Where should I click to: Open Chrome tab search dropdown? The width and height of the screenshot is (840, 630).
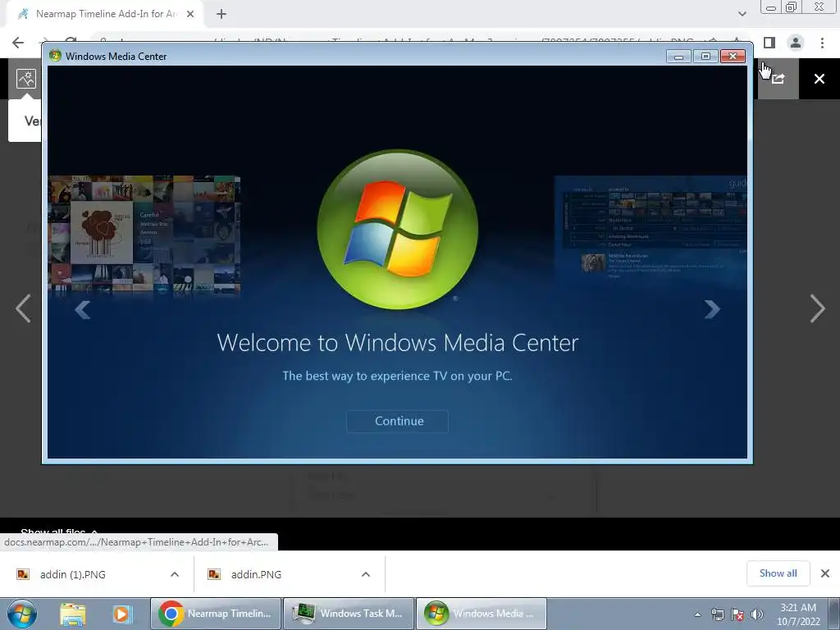[742, 14]
